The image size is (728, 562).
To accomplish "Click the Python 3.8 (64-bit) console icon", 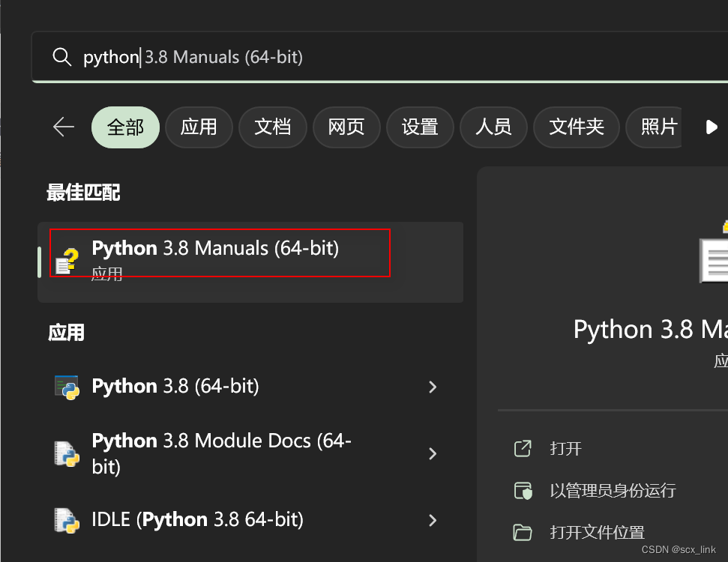I will 67,387.
